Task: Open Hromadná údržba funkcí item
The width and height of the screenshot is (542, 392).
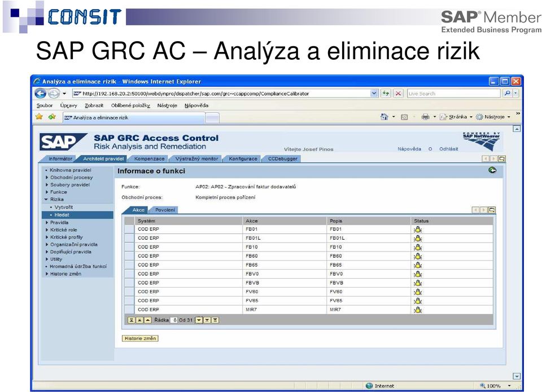Action: coord(78,266)
